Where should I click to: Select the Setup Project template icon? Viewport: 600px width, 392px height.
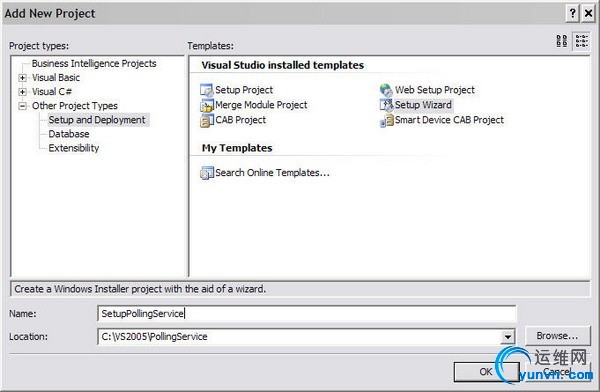[207, 90]
